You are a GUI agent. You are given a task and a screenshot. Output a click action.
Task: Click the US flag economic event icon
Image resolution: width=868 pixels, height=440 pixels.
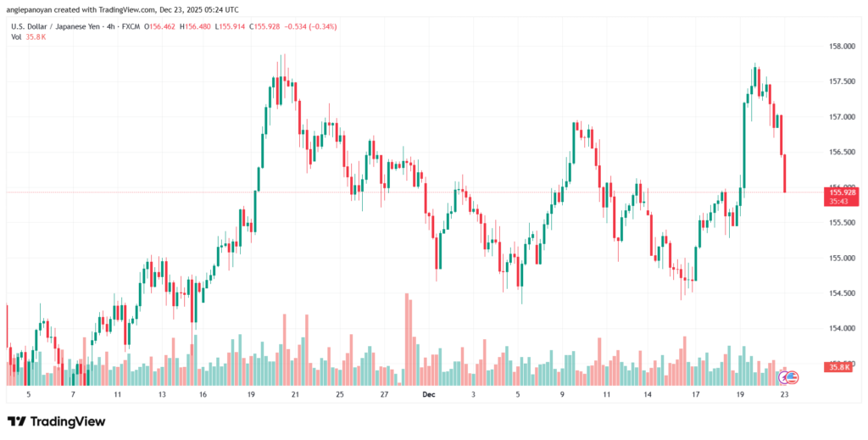[793, 376]
